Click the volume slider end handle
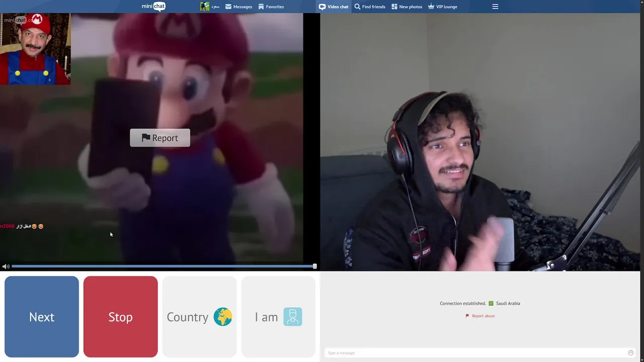644x362 pixels. pyautogui.click(x=315, y=266)
